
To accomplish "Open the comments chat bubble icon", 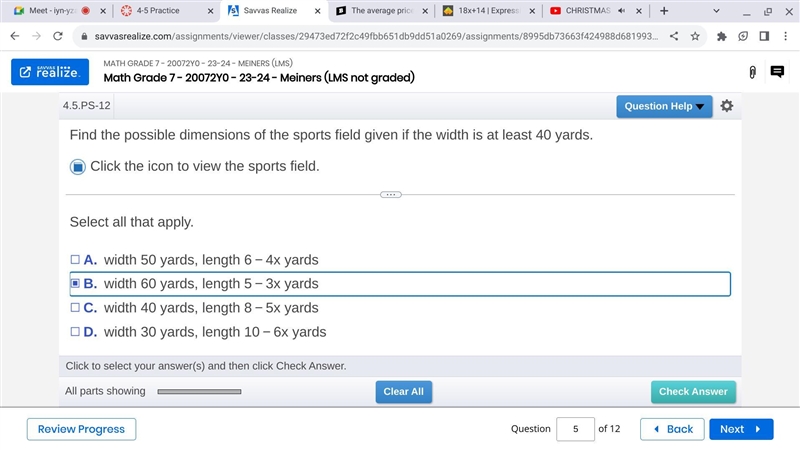I will [777, 72].
